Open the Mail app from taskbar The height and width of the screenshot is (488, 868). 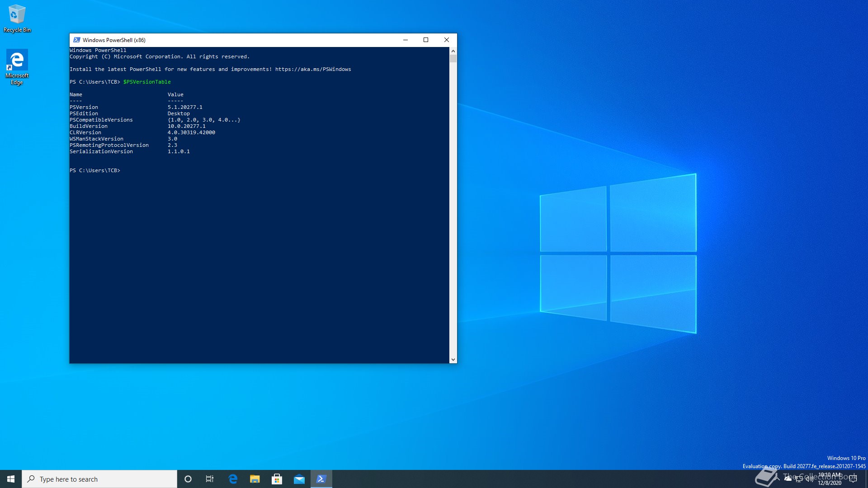point(299,479)
